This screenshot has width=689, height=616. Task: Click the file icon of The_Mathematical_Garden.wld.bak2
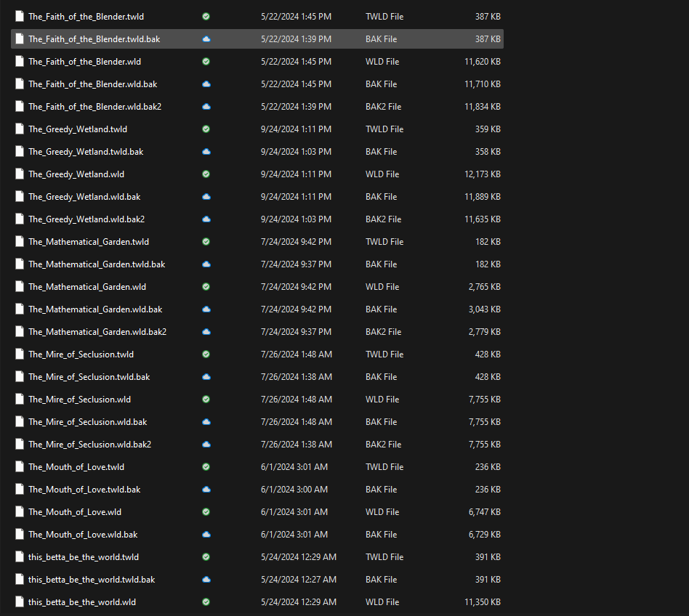pyautogui.click(x=20, y=332)
